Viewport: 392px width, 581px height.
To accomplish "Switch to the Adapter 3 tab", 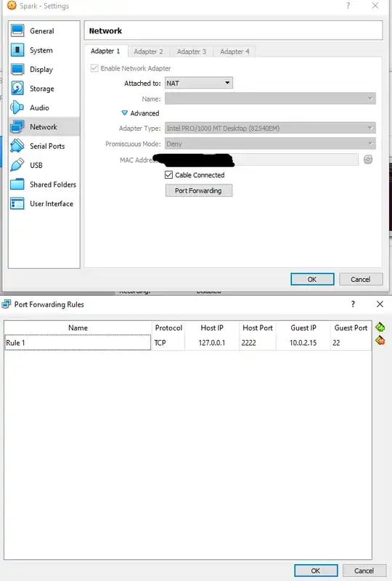I will click(x=192, y=52).
